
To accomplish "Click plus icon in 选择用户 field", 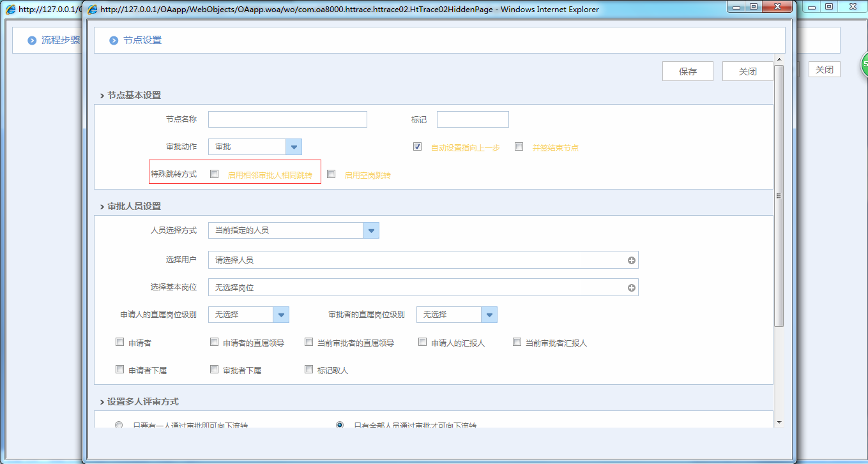I will (631, 260).
